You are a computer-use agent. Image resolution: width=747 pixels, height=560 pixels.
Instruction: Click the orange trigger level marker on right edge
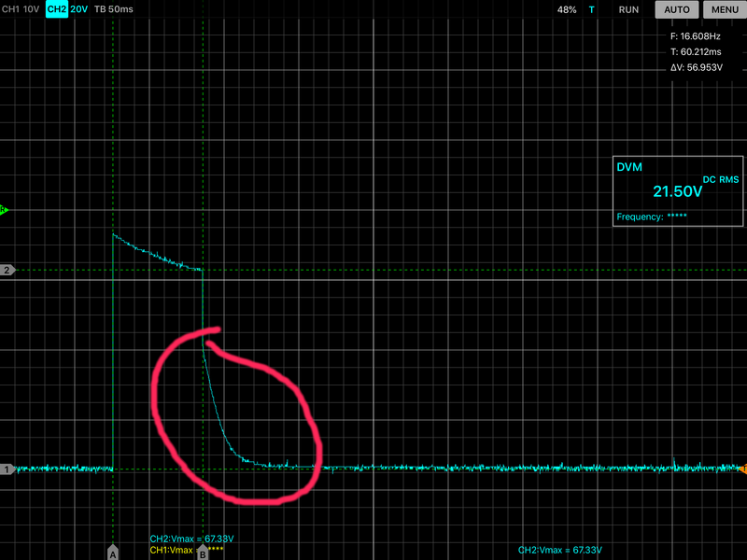742,469
